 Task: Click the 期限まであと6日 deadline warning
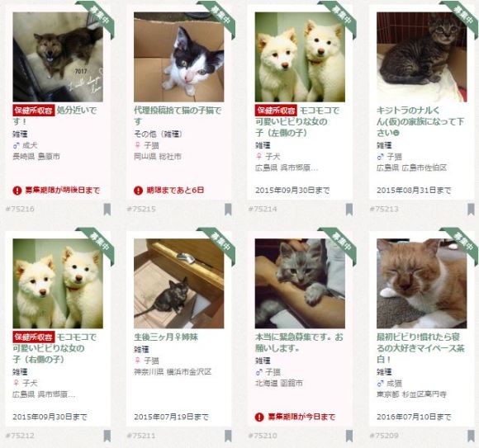pos(169,191)
